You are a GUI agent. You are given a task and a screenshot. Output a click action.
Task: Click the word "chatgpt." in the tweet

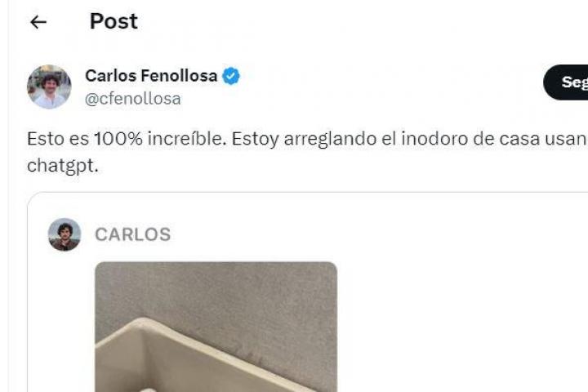[x=63, y=166]
